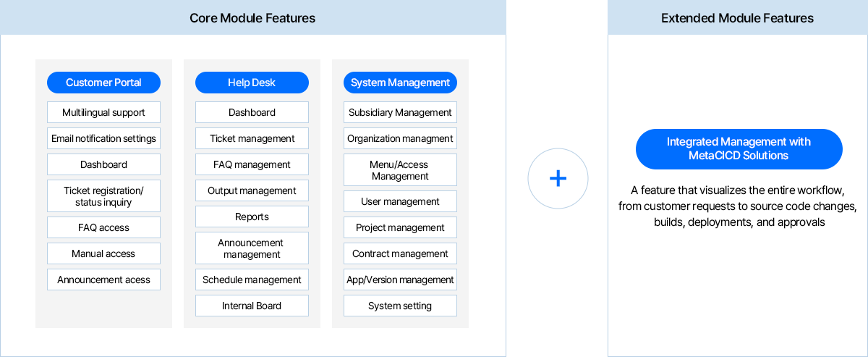
Task: Choose App/Version management item
Action: click(x=400, y=280)
